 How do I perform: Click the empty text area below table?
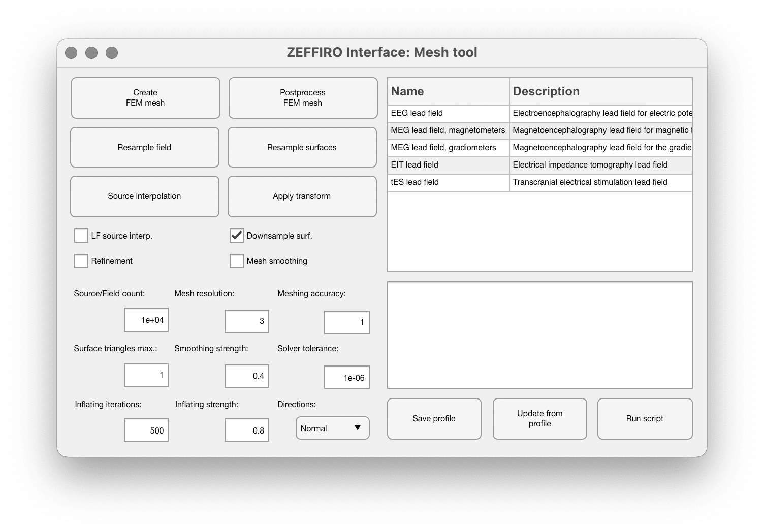coord(540,335)
